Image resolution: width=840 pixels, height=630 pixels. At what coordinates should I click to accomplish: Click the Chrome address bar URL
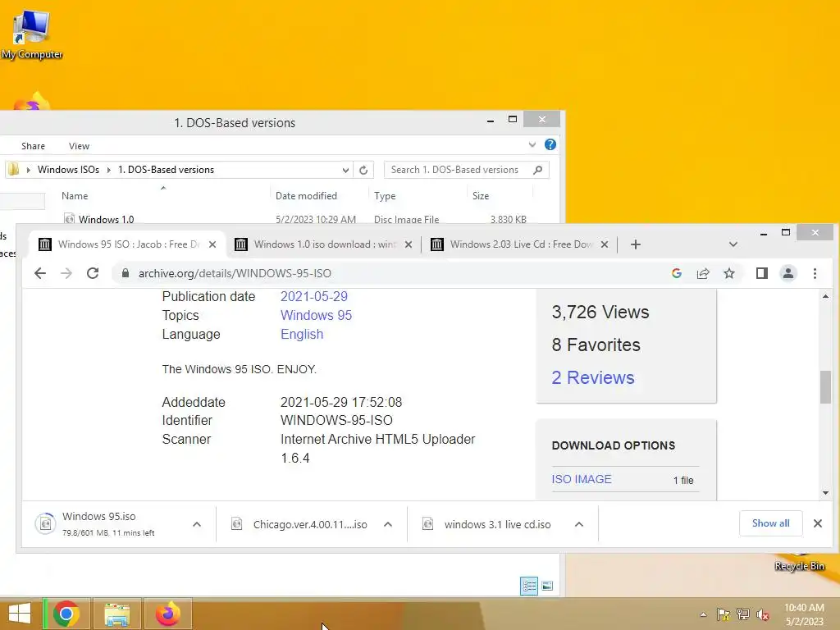tap(235, 273)
